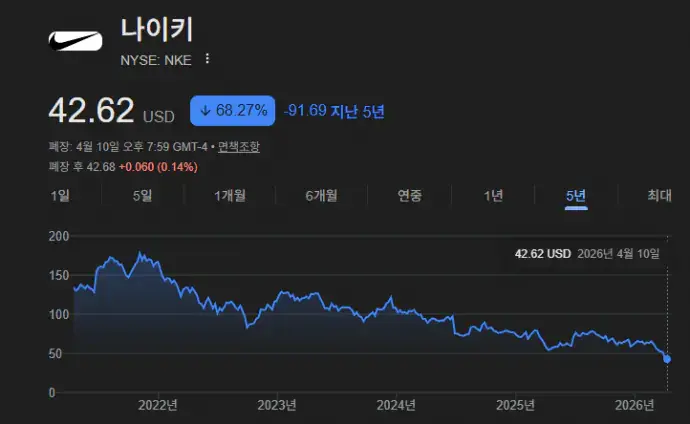Click the 폐장: 4월 10일 closing time text
The height and width of the screenshot is (424, 690).
click(128, 146)
